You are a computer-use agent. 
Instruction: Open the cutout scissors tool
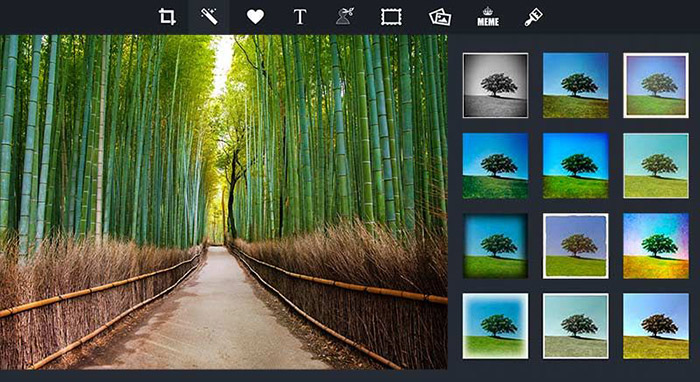pos(345,17)
